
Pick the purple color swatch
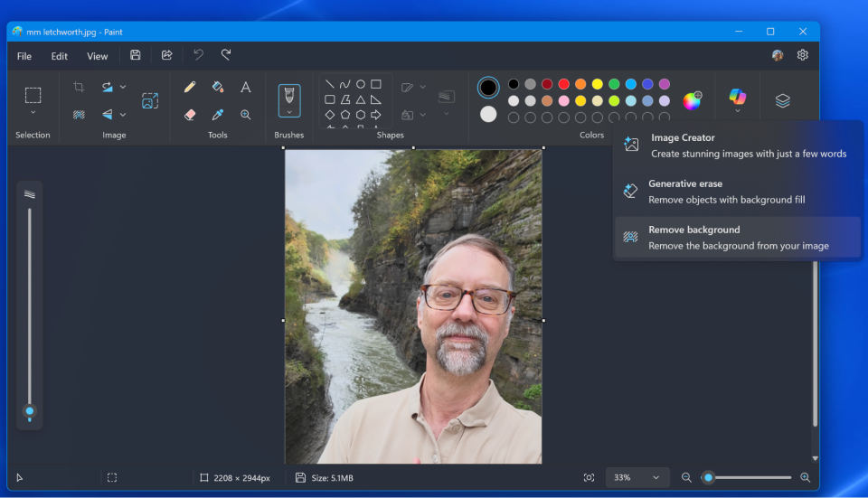(665, 84)
